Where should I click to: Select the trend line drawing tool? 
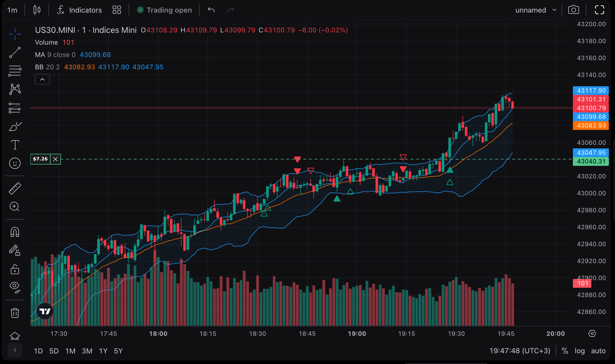15,52
